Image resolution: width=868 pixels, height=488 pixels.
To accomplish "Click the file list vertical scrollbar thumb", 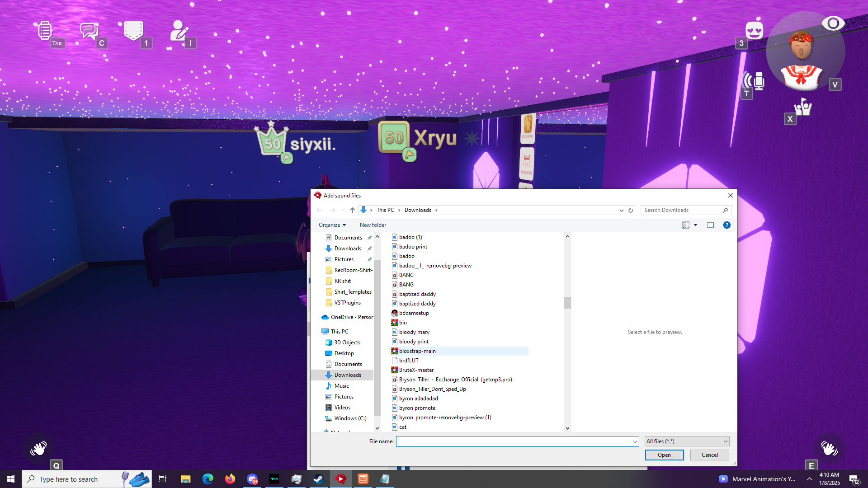I will pyautogui.click(x=567, y=302).
